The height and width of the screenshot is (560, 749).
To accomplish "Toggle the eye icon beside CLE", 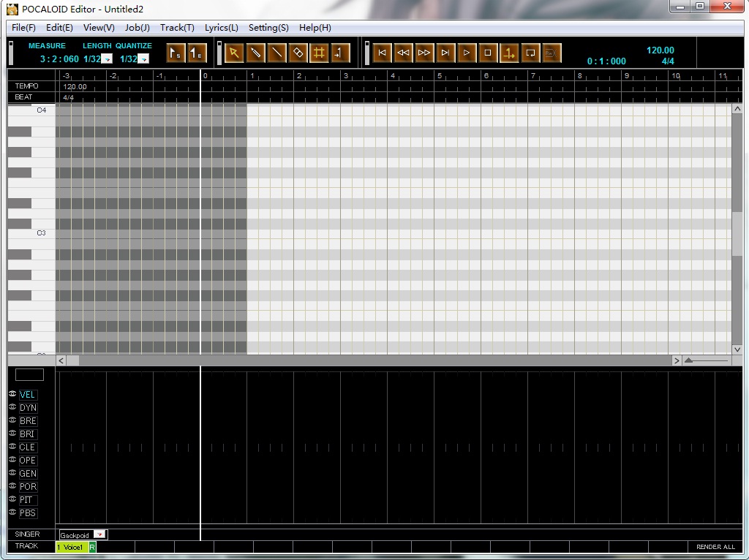I will [12, 447].
